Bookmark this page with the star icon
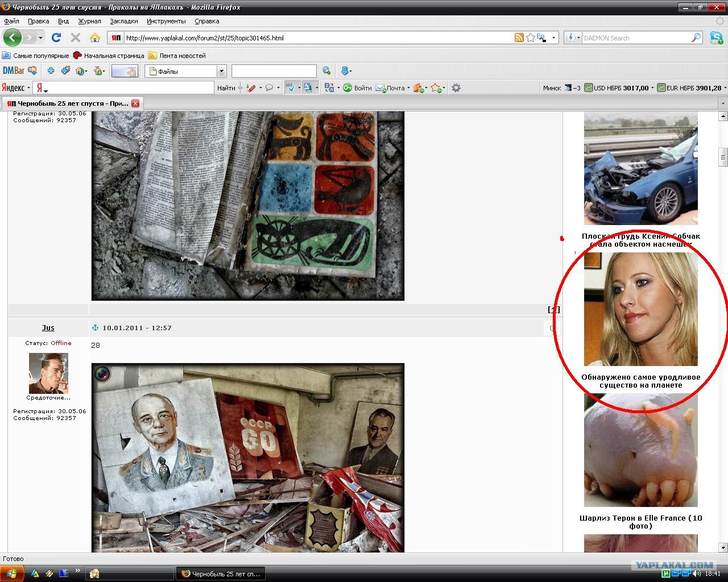The height and width of the screenshot is (582, 728). [530, 38]
